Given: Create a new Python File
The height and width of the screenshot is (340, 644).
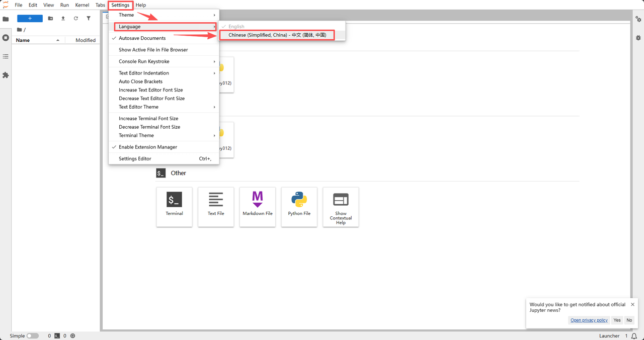Looking at the screenshot, I should (299, 206).
